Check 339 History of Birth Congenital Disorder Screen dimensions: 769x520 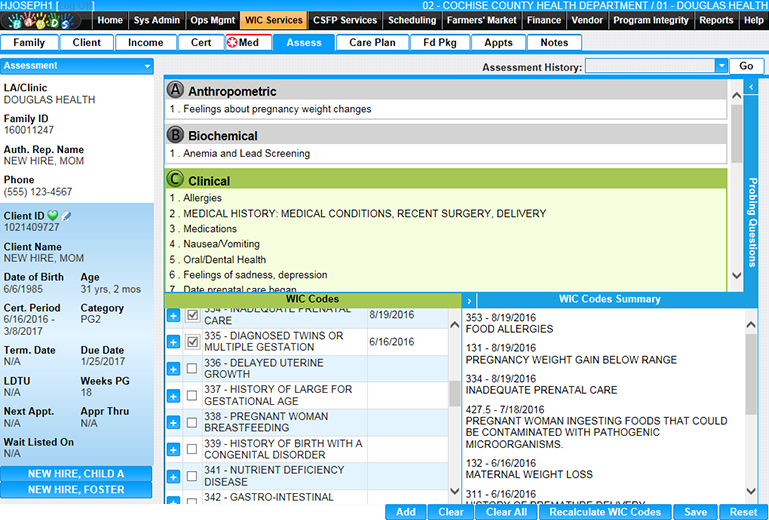coord(192,450)
